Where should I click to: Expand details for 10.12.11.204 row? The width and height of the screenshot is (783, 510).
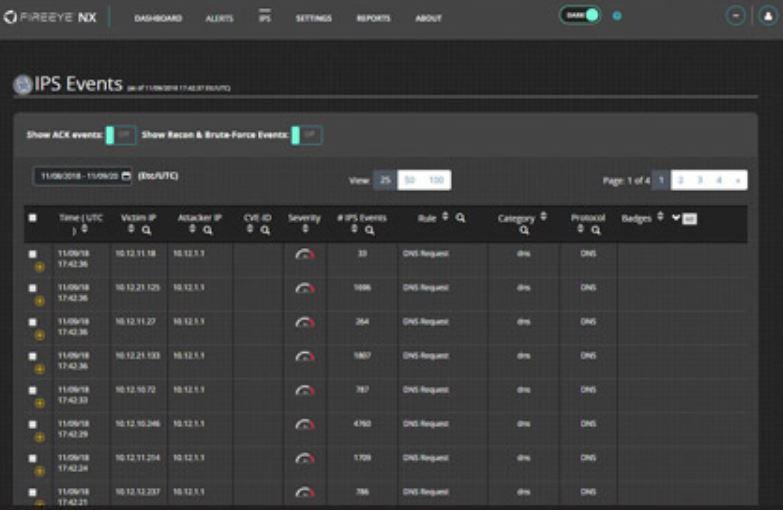click(39, 471)
